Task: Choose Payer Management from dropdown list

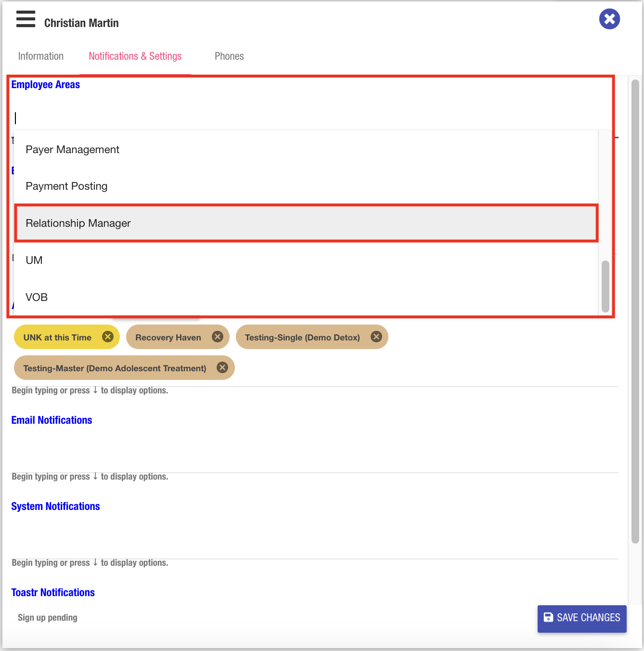Action: click(73, 150)
